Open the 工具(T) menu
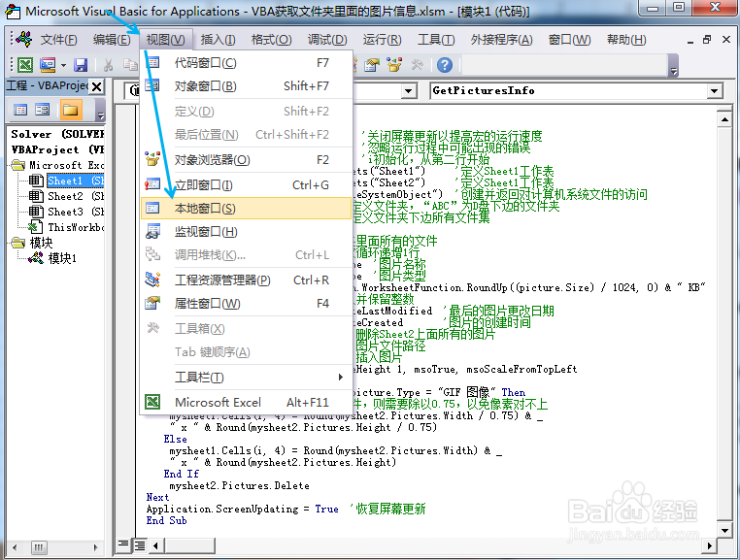 (436, 40)
